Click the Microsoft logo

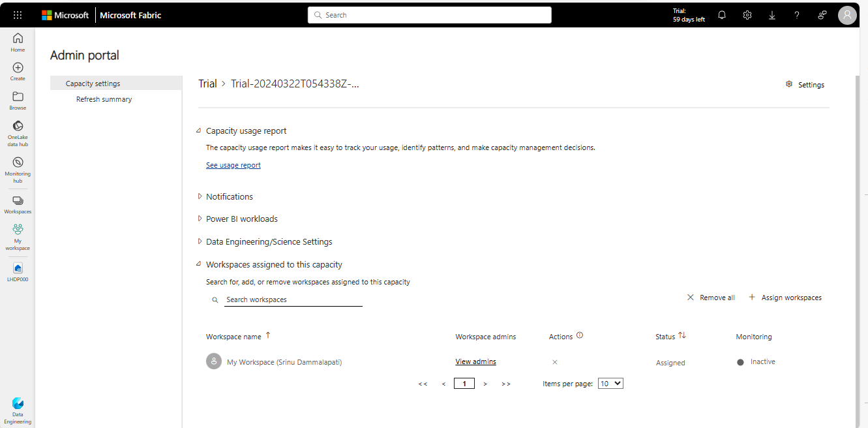[x=65, y=15]
